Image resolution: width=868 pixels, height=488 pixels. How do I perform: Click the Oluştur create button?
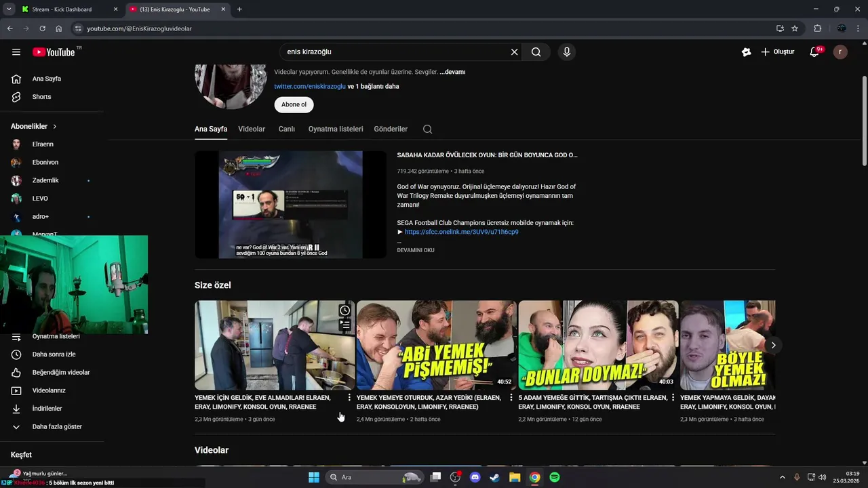point(777,52)
